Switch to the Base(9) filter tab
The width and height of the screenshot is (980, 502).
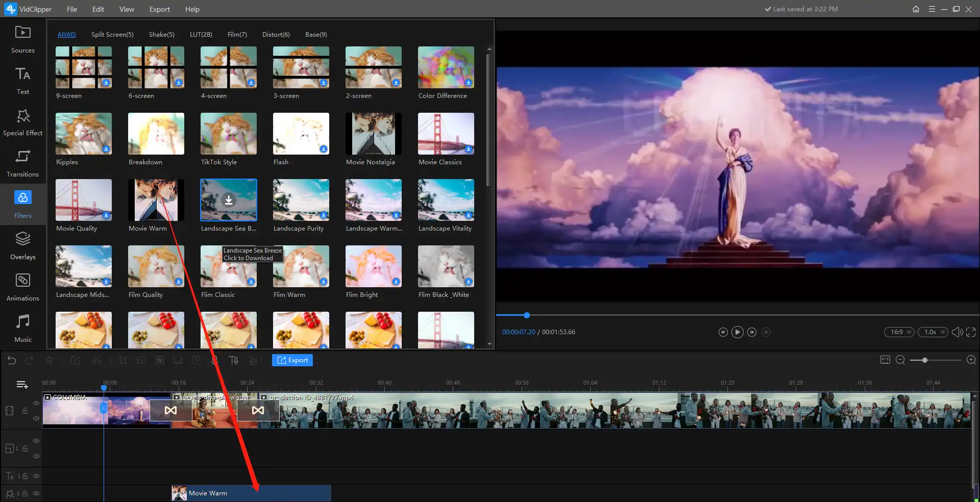coord(316,34)
